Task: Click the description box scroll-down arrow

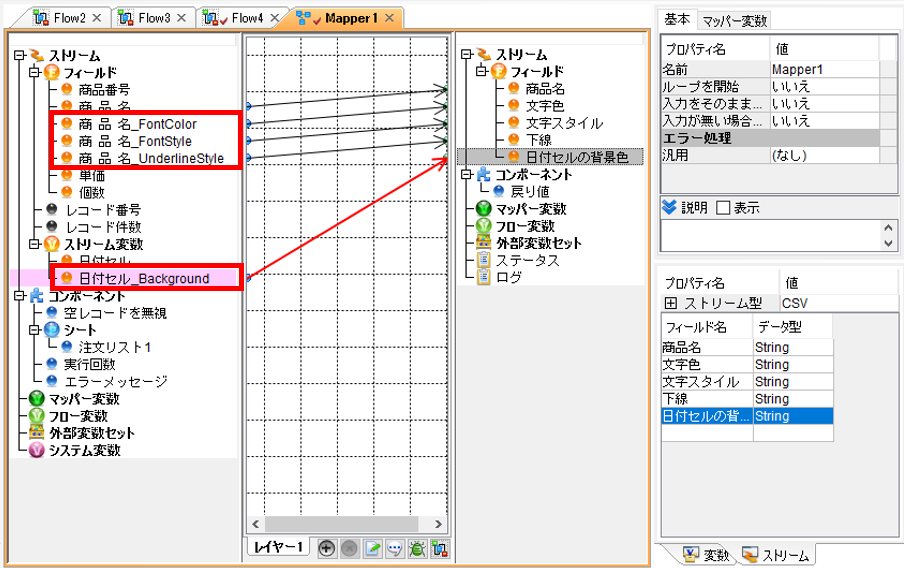Action: point(888,243)
